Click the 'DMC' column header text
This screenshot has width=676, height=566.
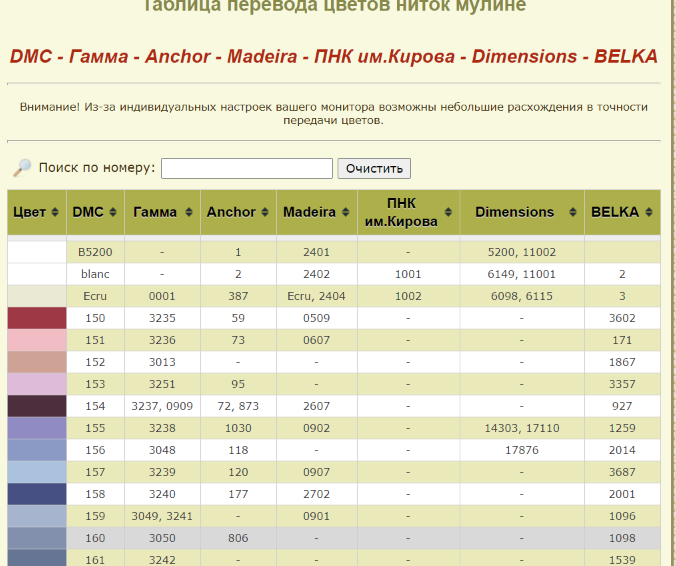tap(88, 212)
